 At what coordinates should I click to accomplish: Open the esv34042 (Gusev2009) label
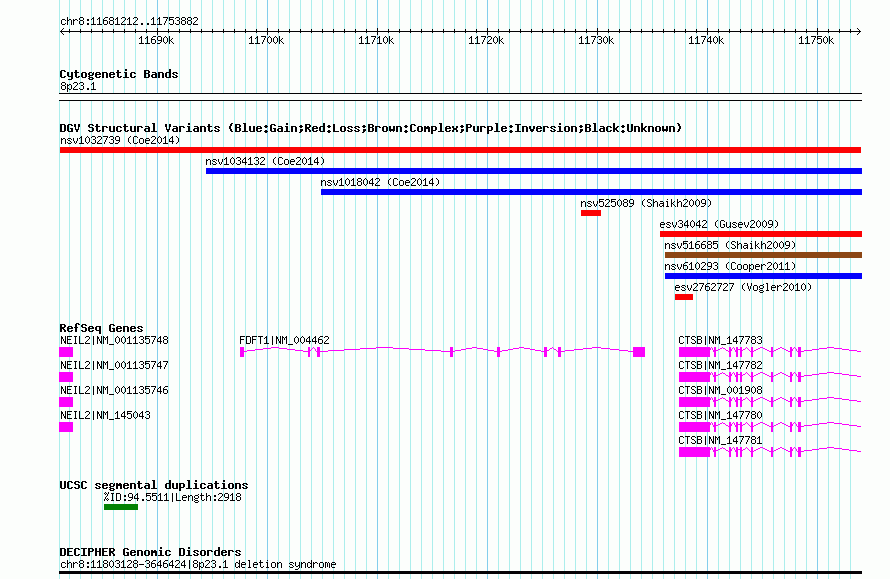[719, 224]
